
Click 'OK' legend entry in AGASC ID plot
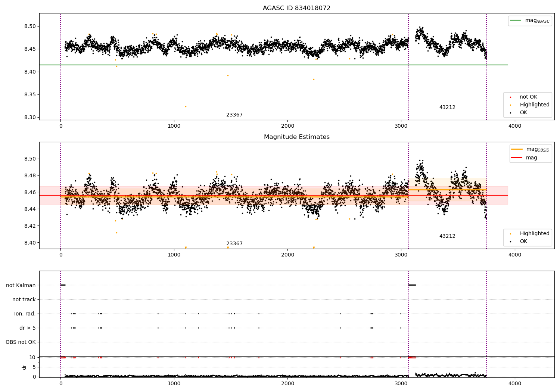pos(523,113)
